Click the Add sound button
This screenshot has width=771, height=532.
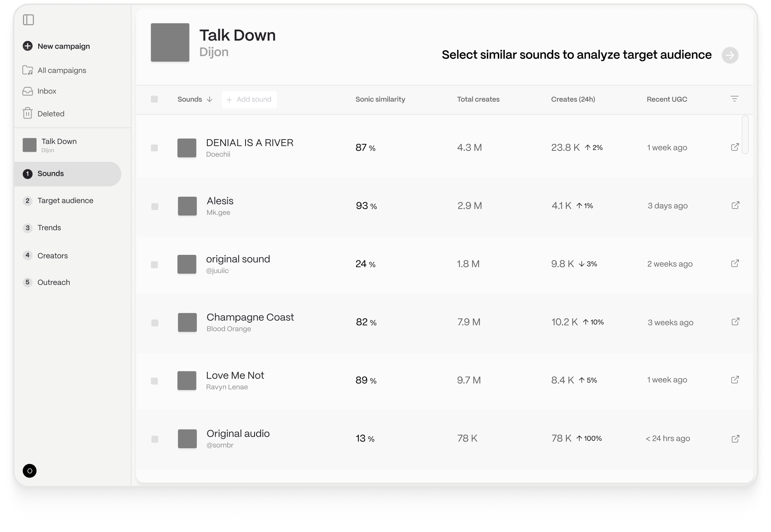click(249, 100)
